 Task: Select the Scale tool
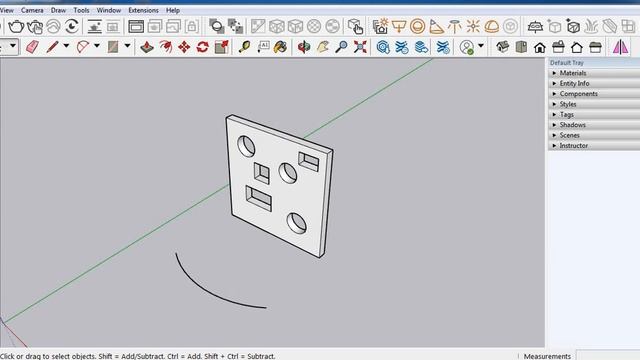coord(221,47)
